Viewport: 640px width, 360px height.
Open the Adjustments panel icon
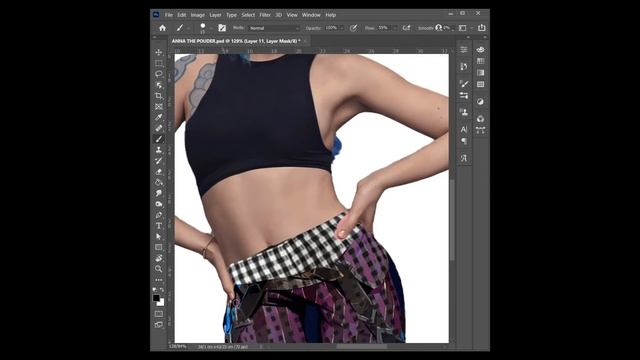(480, 102)
